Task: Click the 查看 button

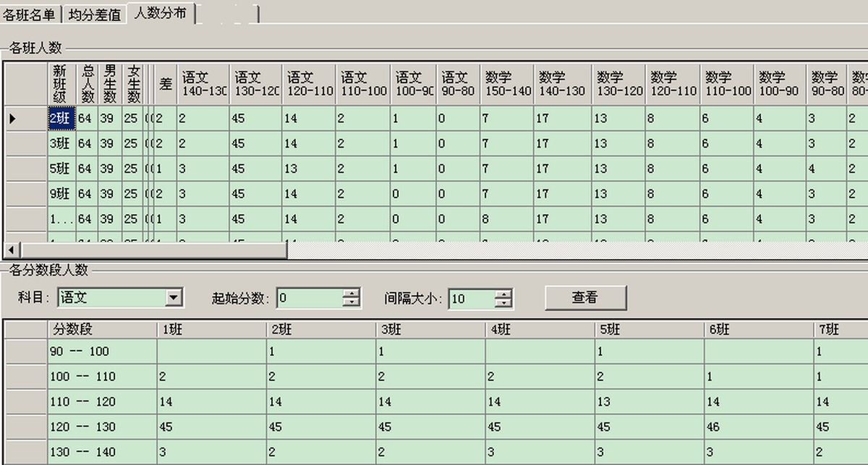Action: (586, 297)
